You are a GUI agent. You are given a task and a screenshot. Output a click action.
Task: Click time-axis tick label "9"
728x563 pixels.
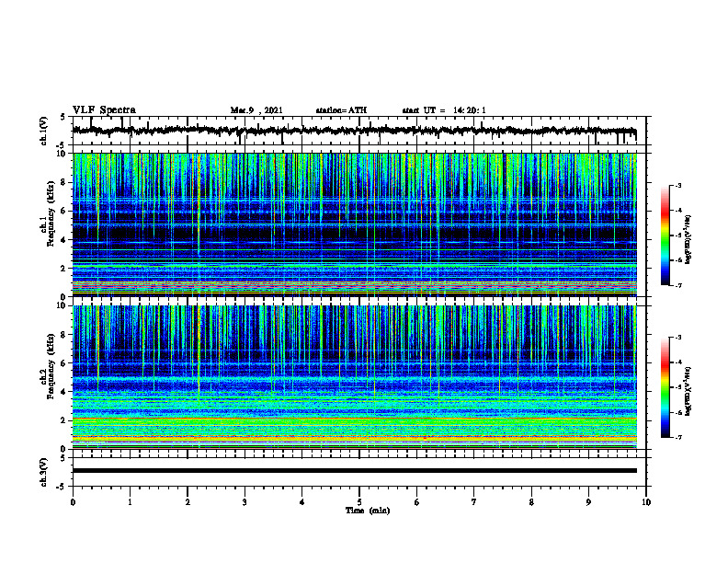pos(588,502)
